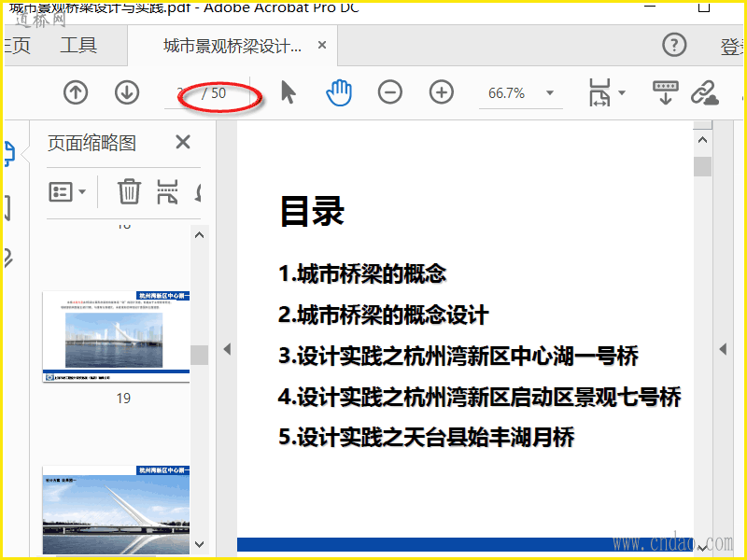Collapse the left navigation pane arrow
The image size is (747, 560).
point(227,349)
